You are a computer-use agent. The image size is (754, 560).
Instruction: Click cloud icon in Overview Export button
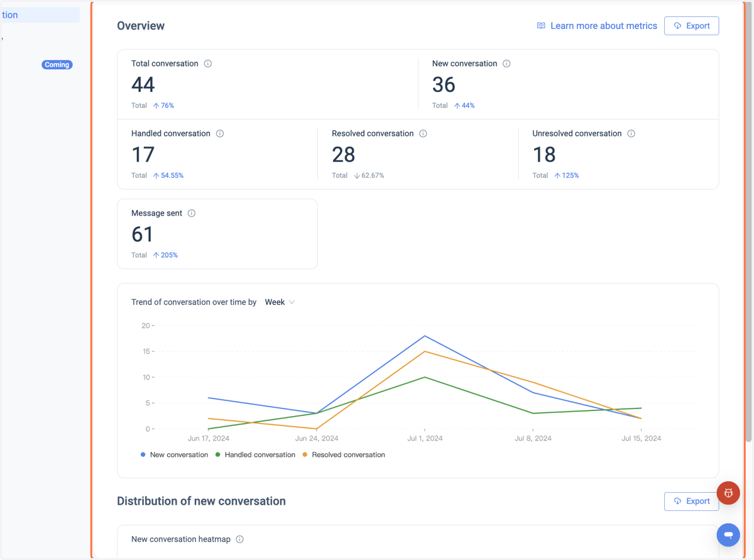point(677,26)
